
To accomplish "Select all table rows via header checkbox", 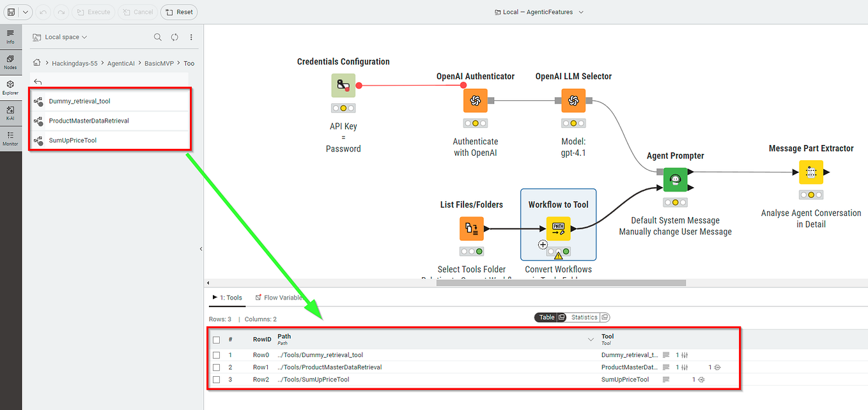I will pyautogui.click(x=216, y=339).
